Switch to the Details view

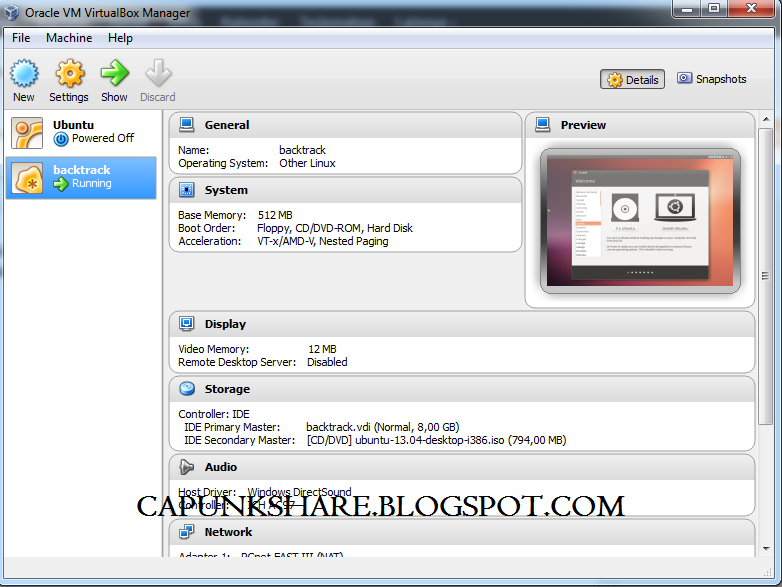632,79
